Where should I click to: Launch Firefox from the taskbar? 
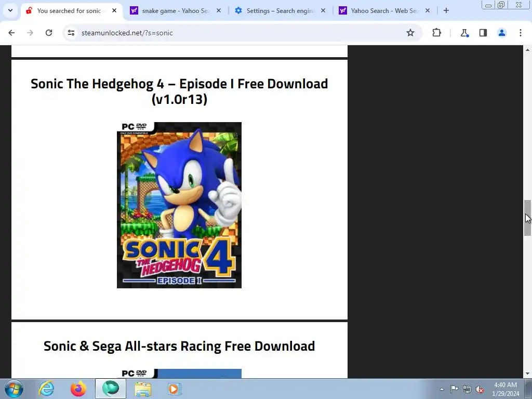(78, 389)
